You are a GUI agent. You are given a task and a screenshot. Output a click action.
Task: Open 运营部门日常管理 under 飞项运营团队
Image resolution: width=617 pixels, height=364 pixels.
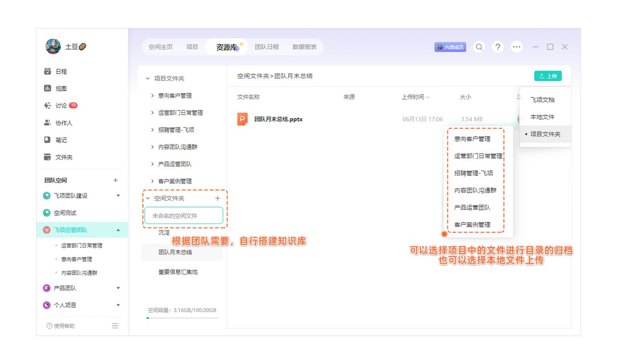pyautogui.click(x=81, y=246)
